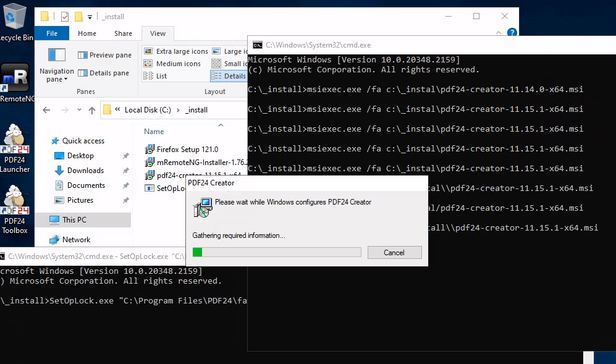Image resolution: width=616 pixels, height=364 pixels.
Task: Choose Large icons layout
Action: [230, 51]
